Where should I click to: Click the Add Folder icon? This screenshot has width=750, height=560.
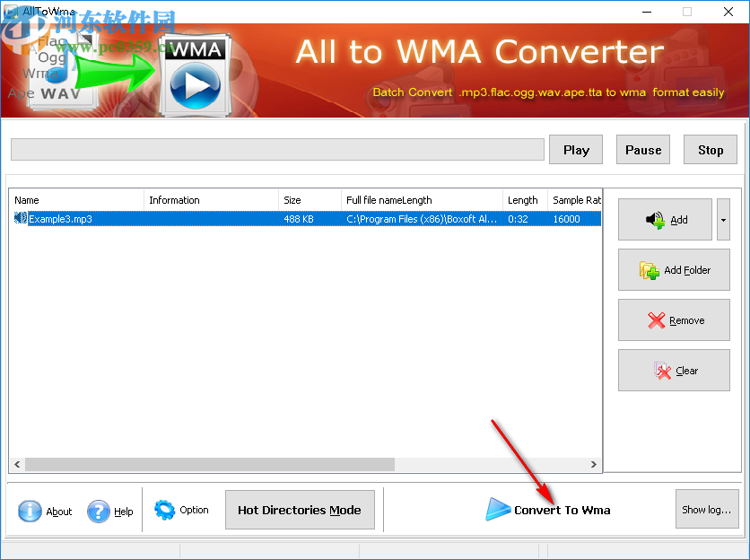(649, 270)
